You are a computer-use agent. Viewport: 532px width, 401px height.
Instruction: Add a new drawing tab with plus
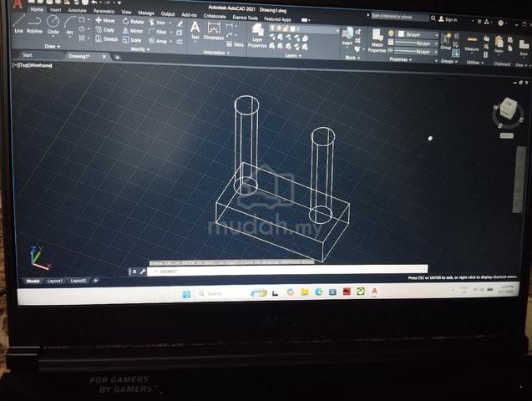(x=117, y=58)
